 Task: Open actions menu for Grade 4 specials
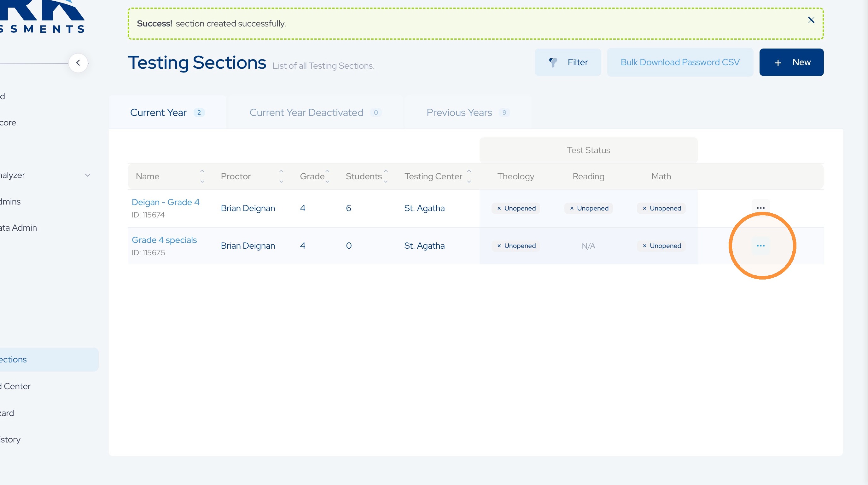pos(760,245)
